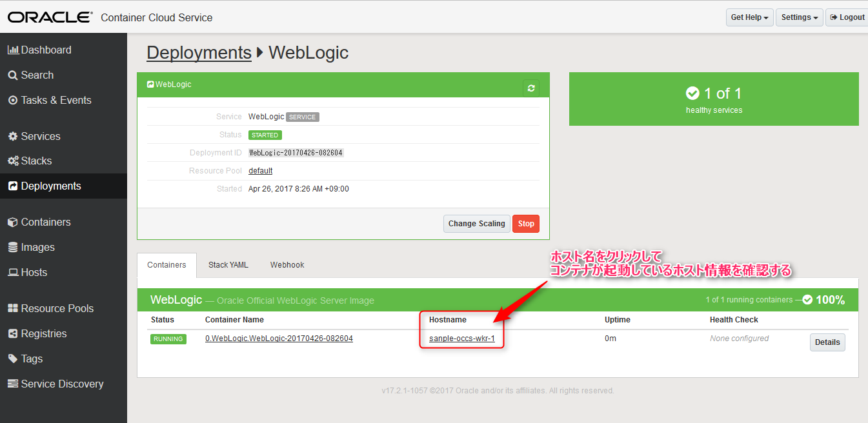Select the Deployment ID WebLogic-20170426-082604 text
Image resolution: width=868 pixels, height=423 pixels.
tap(296, 153)
